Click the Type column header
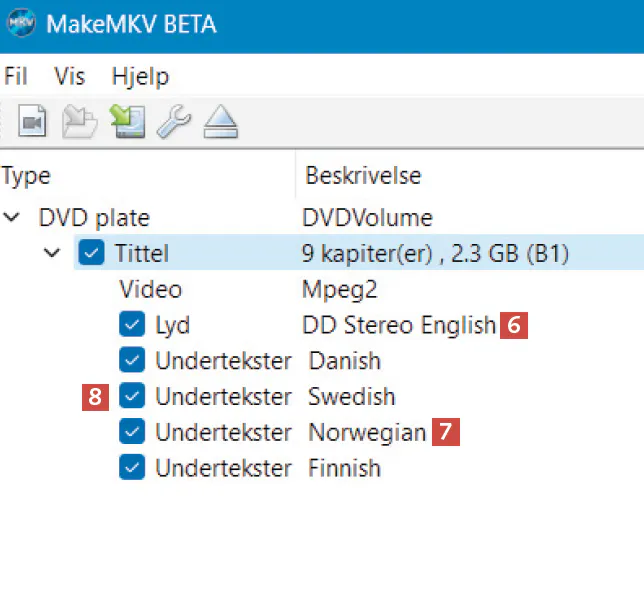 (x=27, y=176)
